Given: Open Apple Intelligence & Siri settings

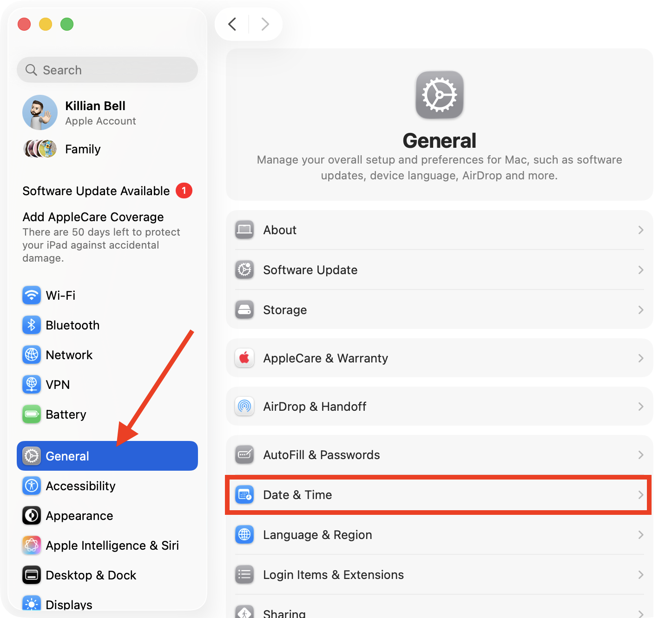Looking at the screenshot, I should pos(112,545).
